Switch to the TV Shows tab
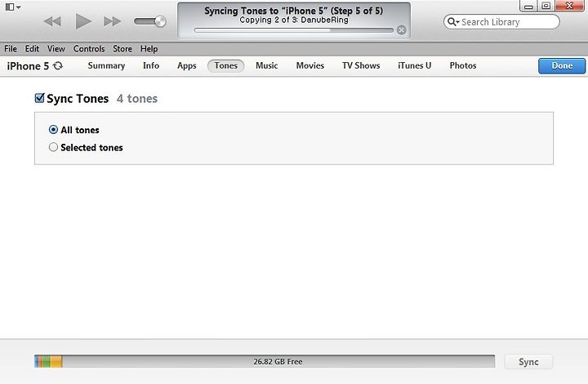This screenshot has height=384, width=588. point(361,65)
